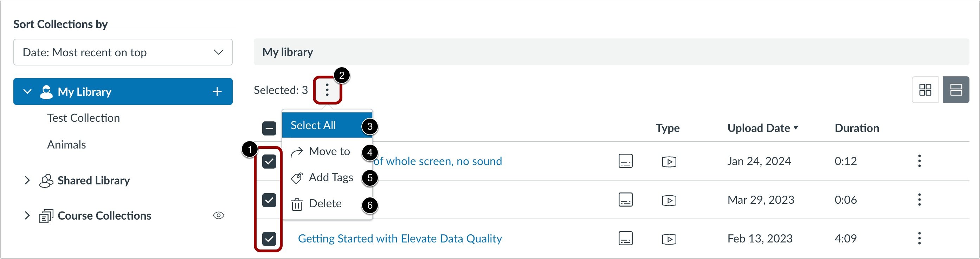Expand the Shared Library section

click(27, 180)
